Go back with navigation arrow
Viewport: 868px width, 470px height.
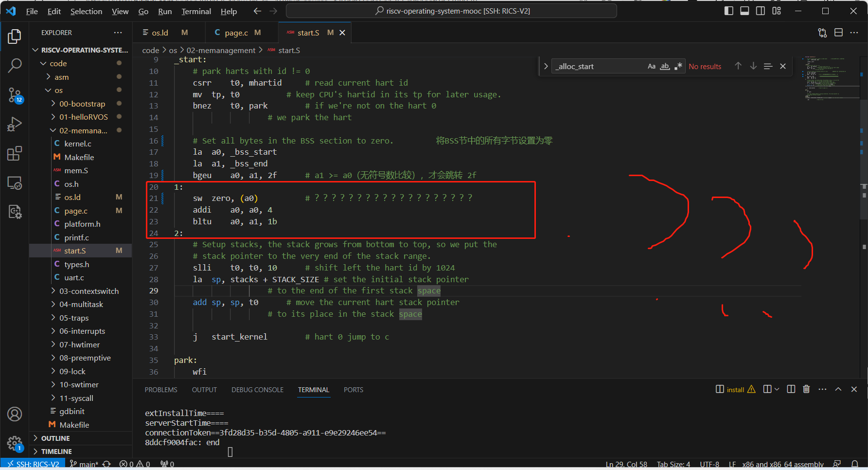click(257, 11)
